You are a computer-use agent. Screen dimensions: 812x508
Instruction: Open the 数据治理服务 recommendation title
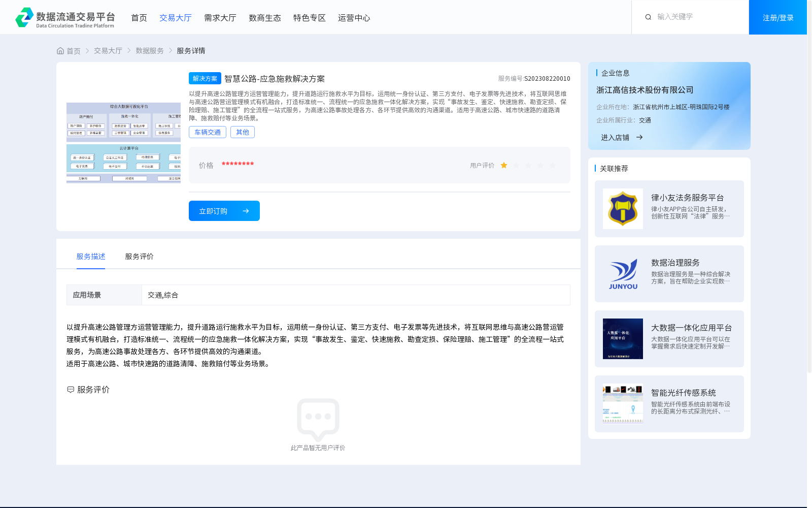pos(675,263)
